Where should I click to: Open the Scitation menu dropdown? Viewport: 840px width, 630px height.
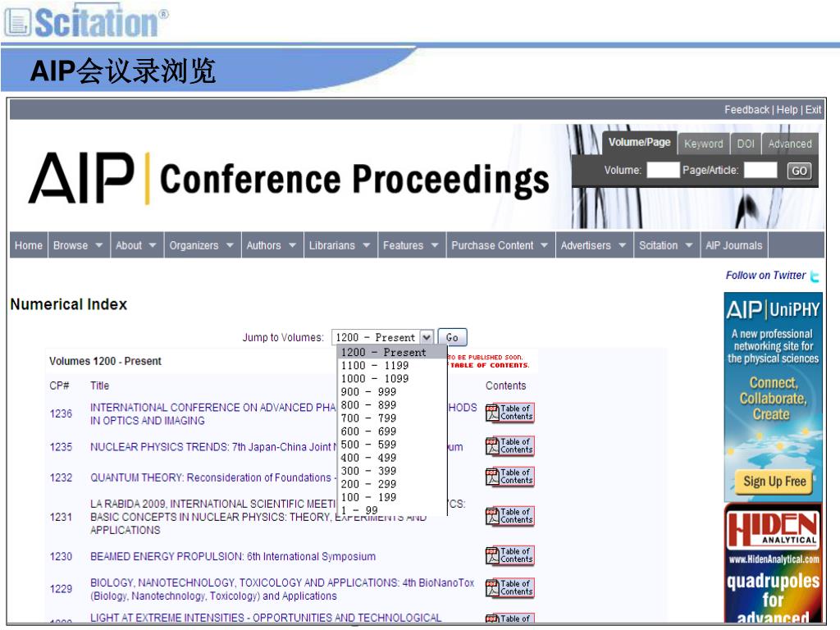[x=666, y=245]
